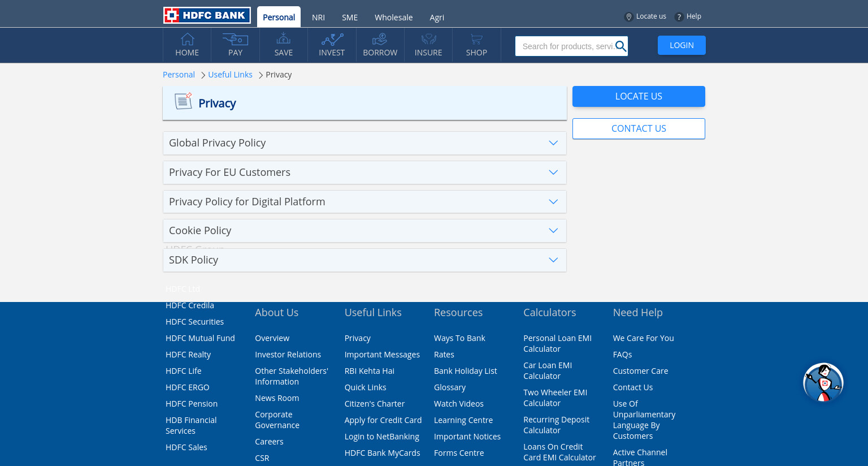Open the Insure hands-heart icon

(428, 39)
